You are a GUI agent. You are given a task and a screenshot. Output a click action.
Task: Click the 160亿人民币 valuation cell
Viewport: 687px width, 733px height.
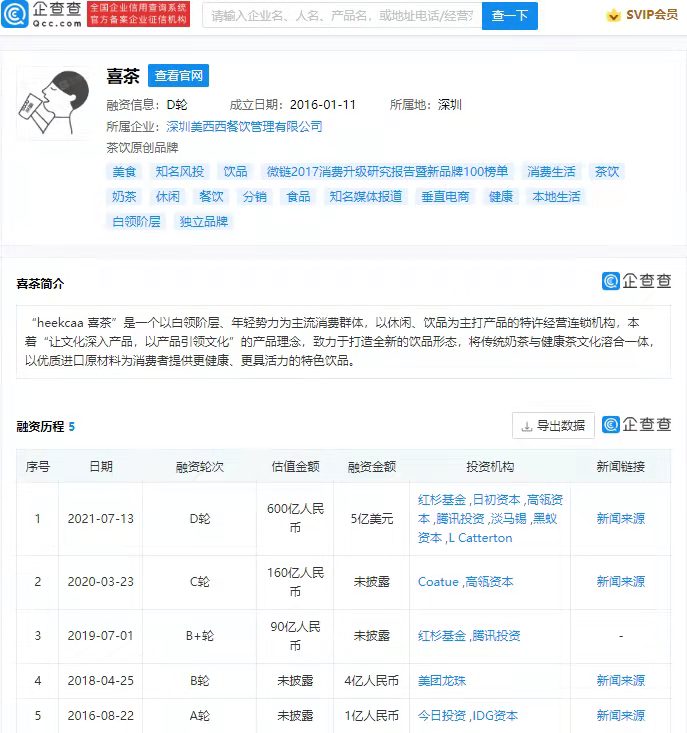295,582
